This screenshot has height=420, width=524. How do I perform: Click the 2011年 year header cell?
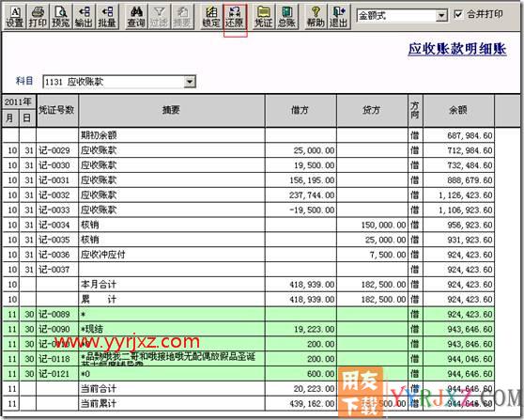pos(19,102)
